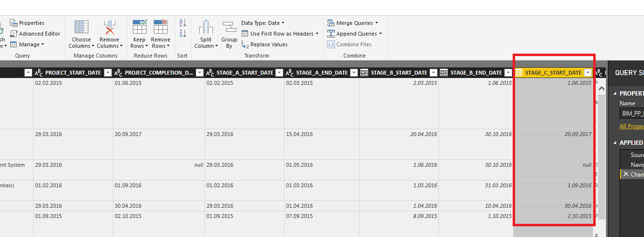The height and width of the screenshot is (237, 644).
Task: Click the Keep Rows icon
Action: (140, 27)
